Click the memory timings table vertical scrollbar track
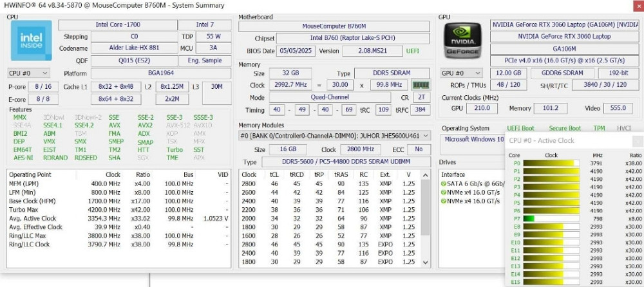The height and width of the screenshot is (287, 644). [426, 219]
